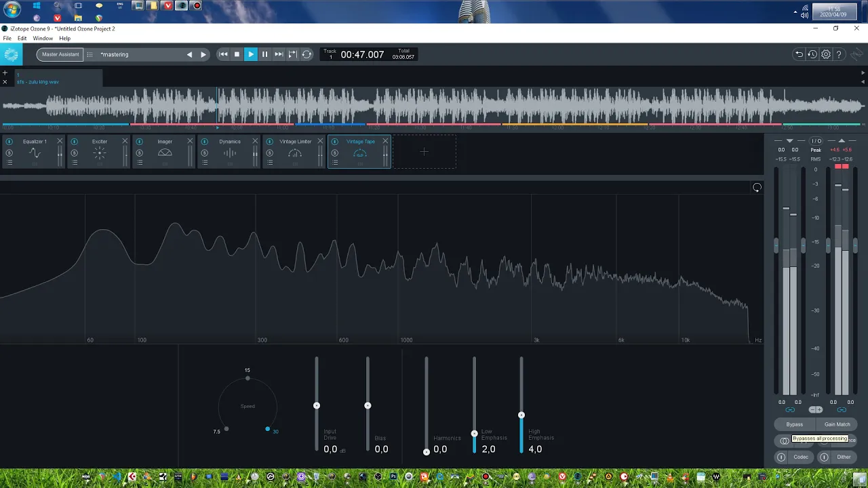Screen dimensions: 868x488
Task: Adjust the Low Emphasis slider handle
Action: [475, 433]
